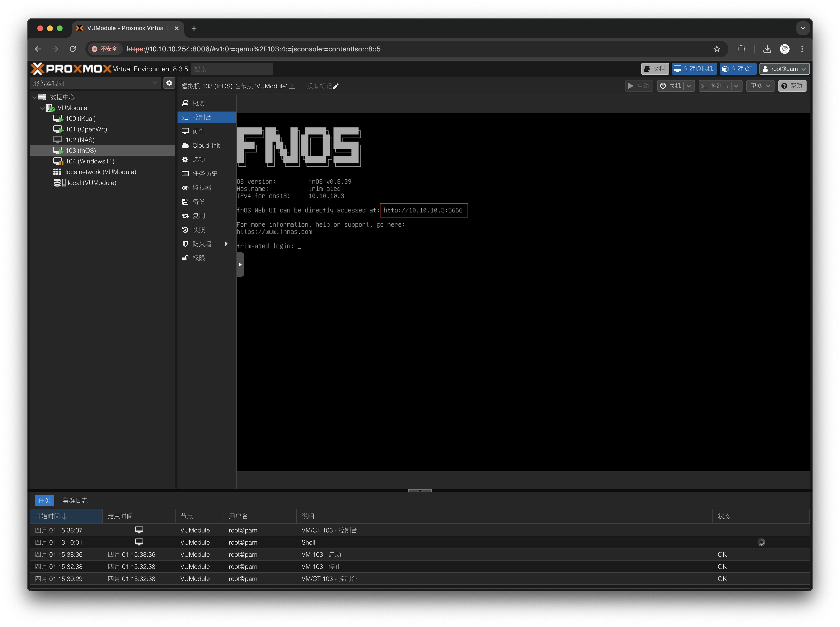Open the Monitor (监视器) section
840x627 pixels.
[202, 188]
